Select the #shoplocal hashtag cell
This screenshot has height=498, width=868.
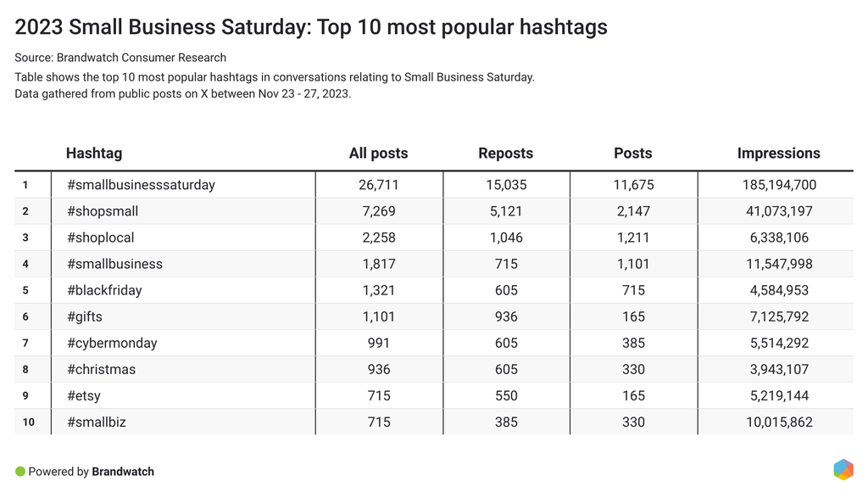tap(100, 238)
